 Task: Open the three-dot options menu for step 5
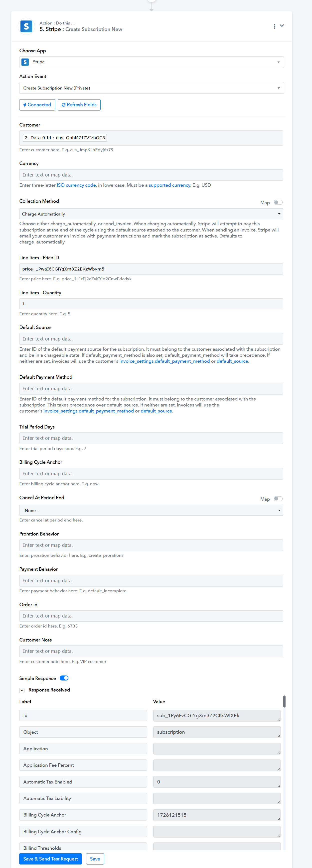click(x=275, y=26)
